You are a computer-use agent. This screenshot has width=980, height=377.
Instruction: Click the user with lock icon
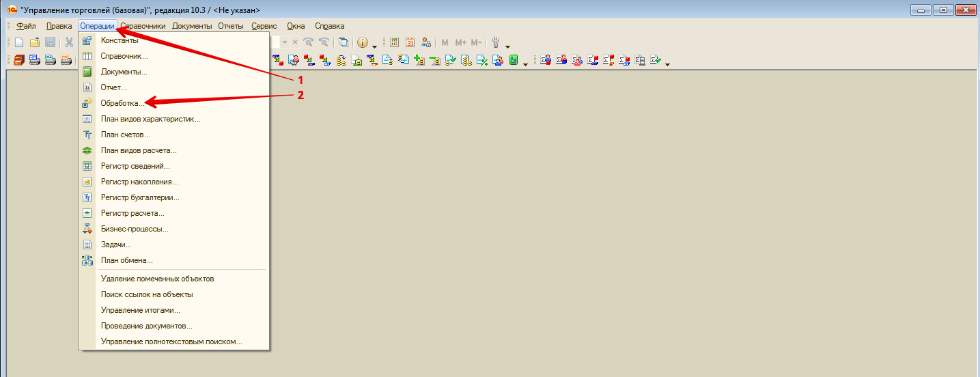[426, 42]
